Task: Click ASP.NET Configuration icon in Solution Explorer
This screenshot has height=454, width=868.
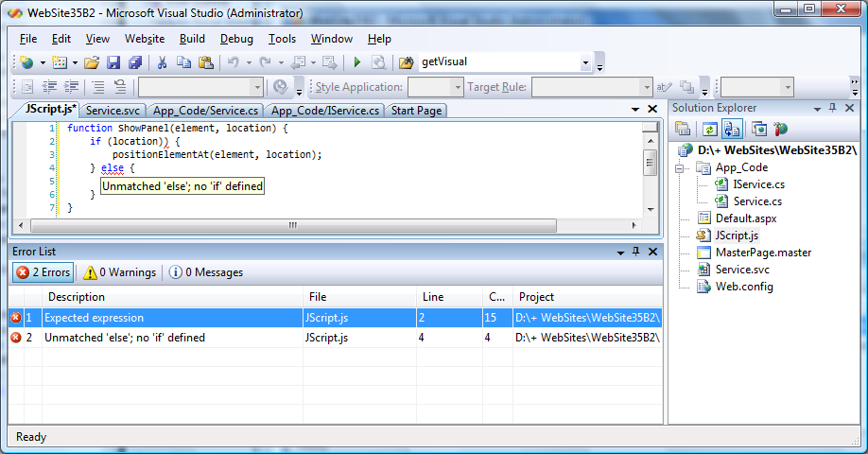Action: point(780,130)
